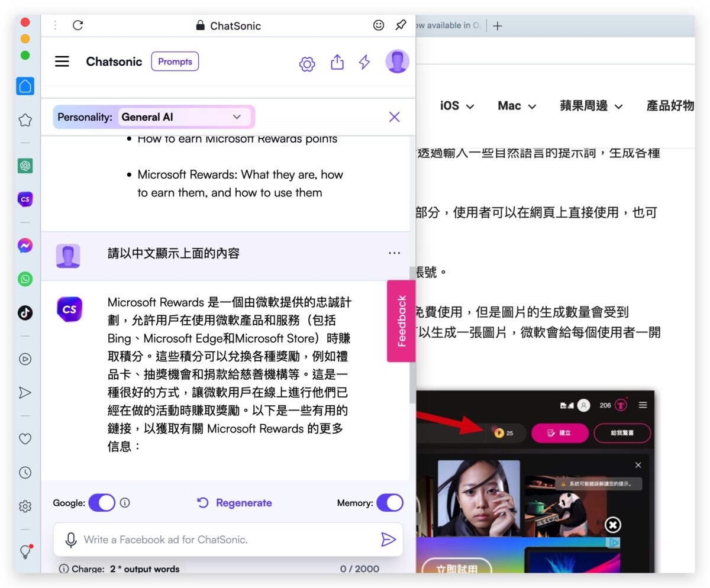Focus the message input field
710x588 pixels.
(x=228, y=539)
